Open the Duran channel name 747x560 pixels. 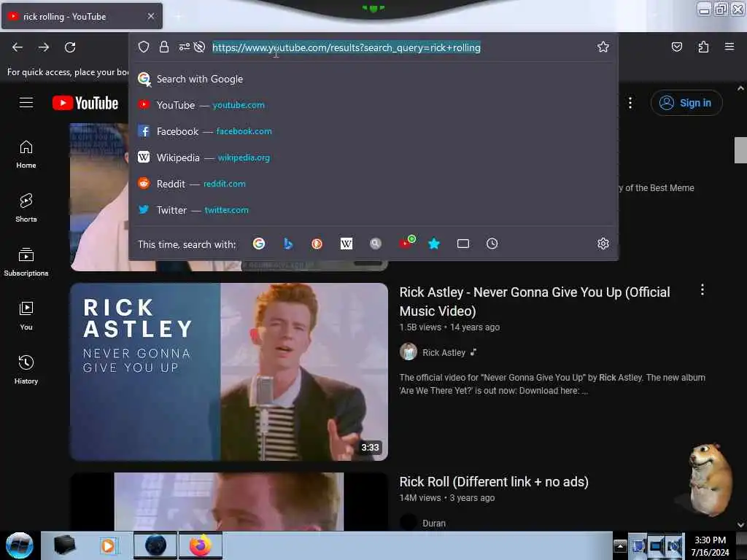click(434, 524)
